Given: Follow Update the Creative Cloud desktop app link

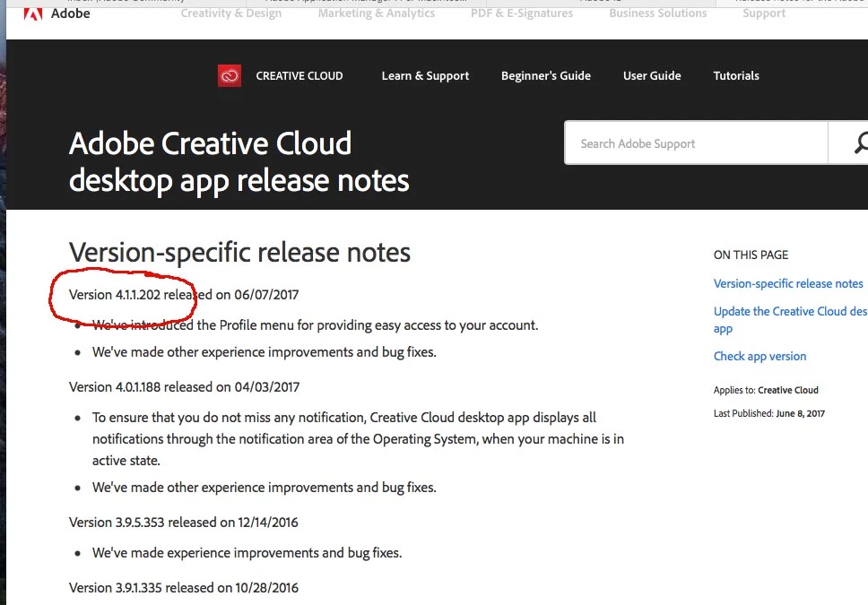Looking at the screenshot, I should pos(790,319).
